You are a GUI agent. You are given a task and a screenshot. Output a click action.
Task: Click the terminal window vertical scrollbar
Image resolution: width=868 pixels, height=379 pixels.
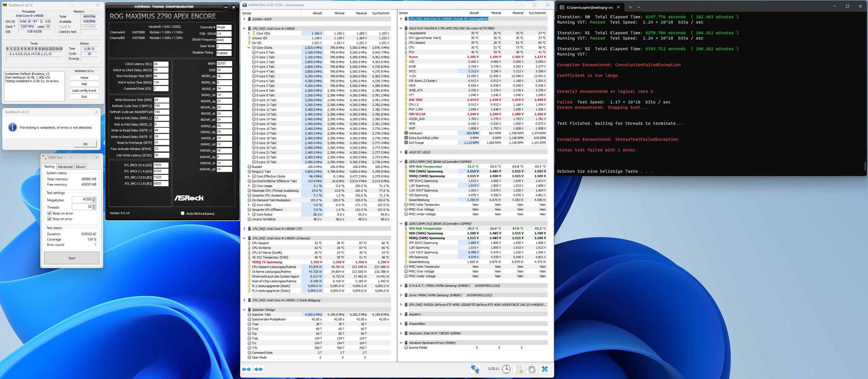coord(865,167)
